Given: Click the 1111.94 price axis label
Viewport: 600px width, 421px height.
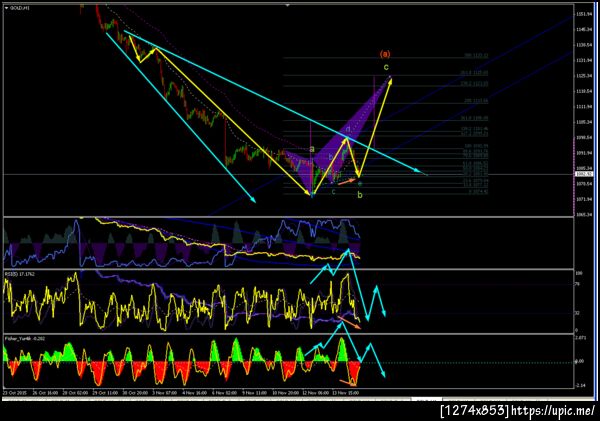Looking at the screenshot, I should (x=584, y=107).
